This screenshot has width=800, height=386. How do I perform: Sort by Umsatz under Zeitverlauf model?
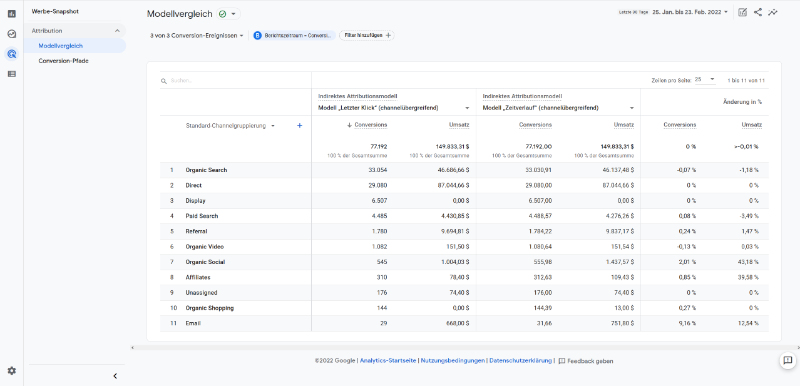[624, 125]
